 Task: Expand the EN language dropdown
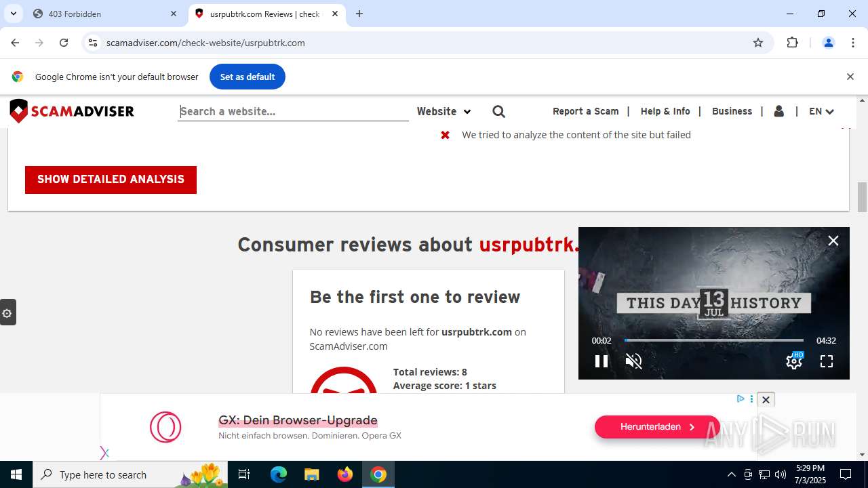pos(821,111)
